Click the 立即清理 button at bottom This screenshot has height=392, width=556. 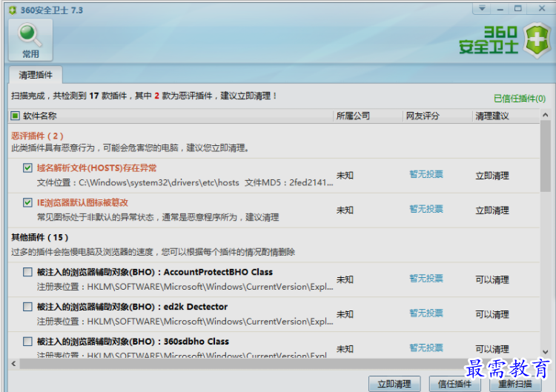pyautogui.click(x=394, y=384)
